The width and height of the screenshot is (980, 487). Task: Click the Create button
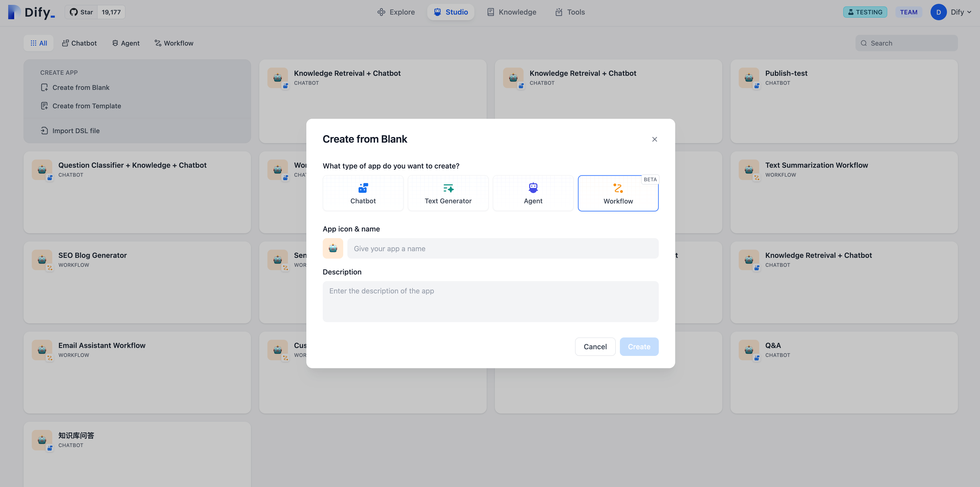639,346
